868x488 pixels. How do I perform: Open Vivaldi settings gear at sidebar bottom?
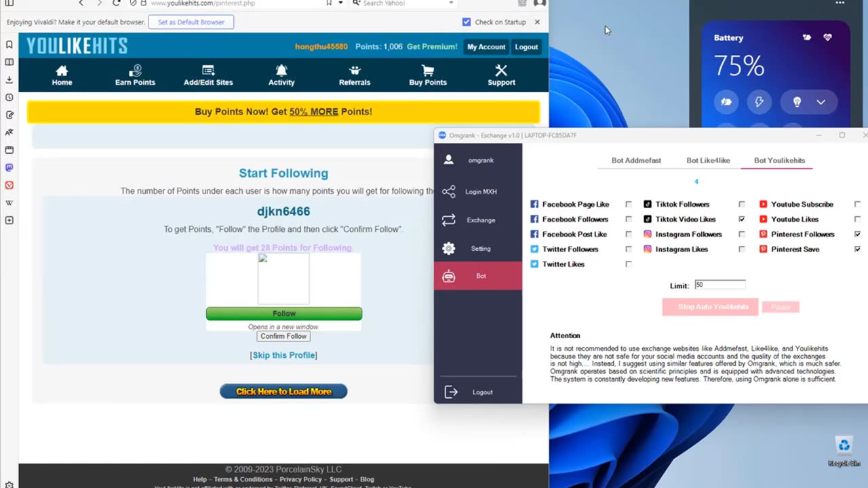[x=9, y=484]
